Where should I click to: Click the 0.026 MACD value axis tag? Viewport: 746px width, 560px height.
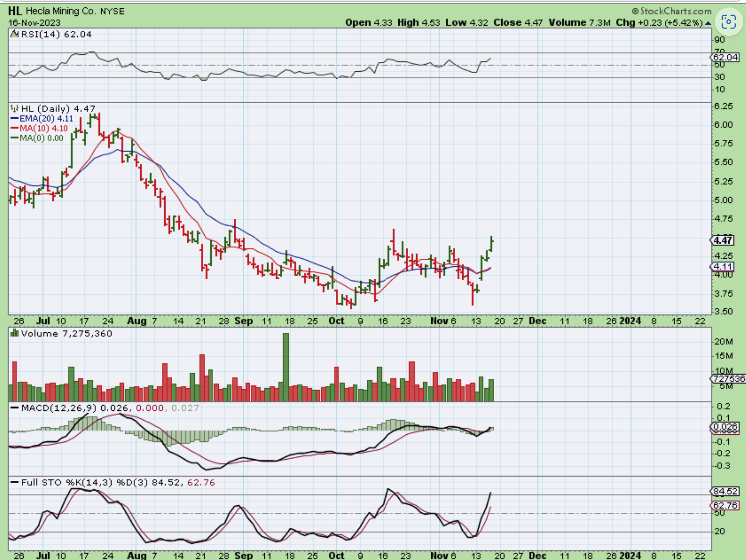coord(725,427)
